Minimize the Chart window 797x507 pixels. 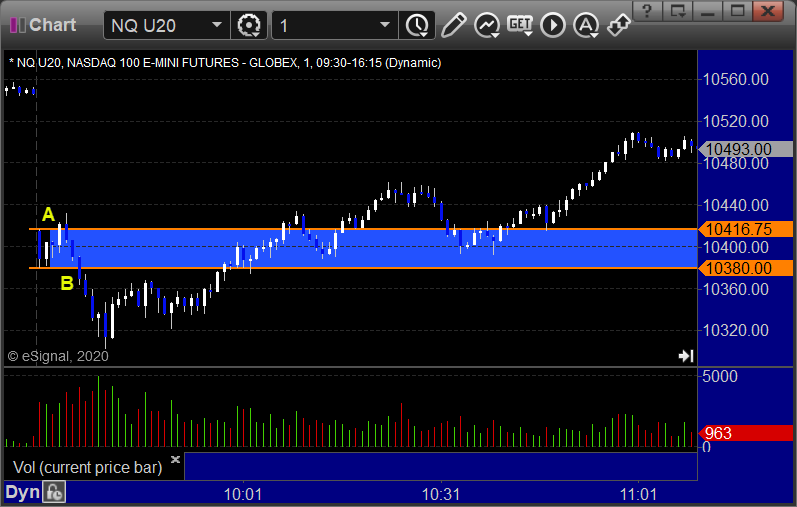tap(708, 10)
